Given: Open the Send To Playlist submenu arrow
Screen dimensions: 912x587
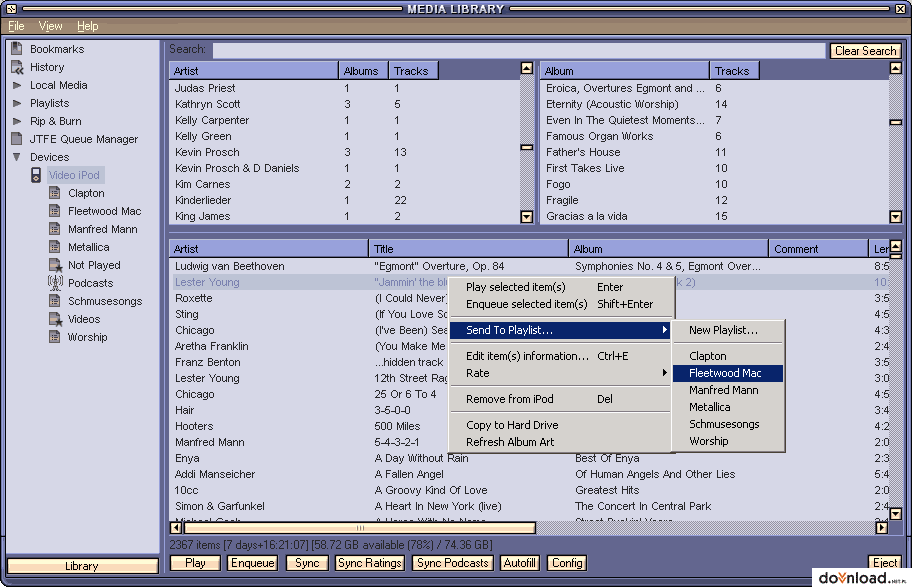Looking at the screenshot, I should pos(664,330).
